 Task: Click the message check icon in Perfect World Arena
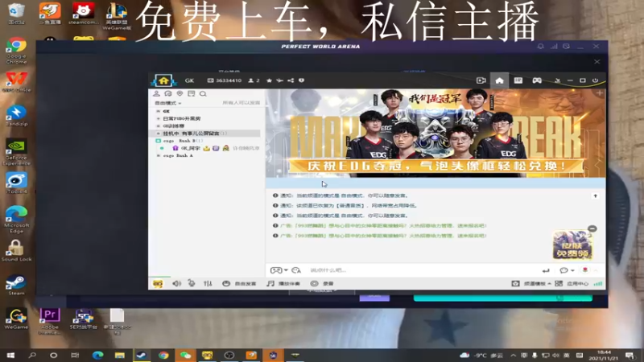point(567,47)
